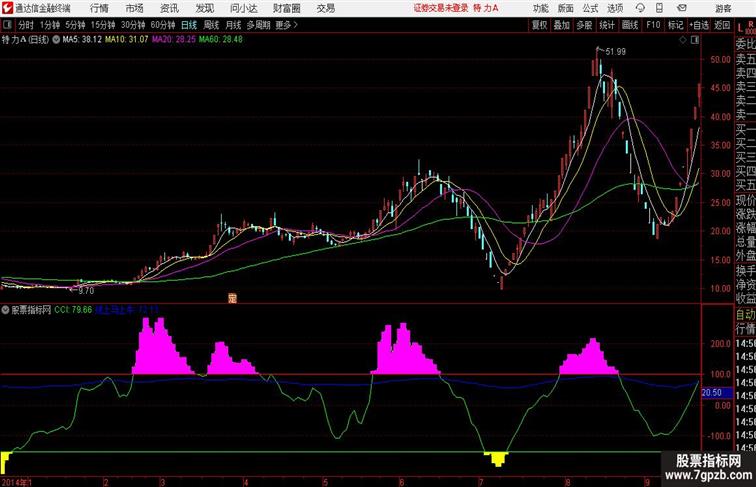Screen dimensions: 756x487
Task: Open the 问小达 menu
Action: tap(243, 8)
